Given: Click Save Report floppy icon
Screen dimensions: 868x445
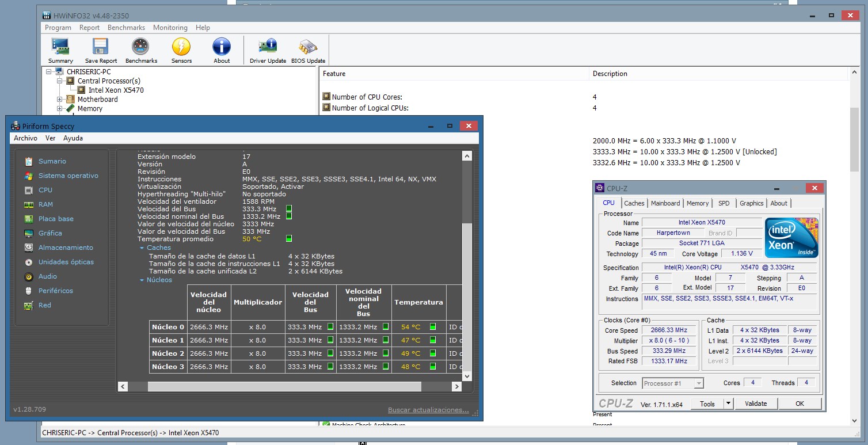Looking at the screenshot, I should pyautogui.click(x=101, y=51).
